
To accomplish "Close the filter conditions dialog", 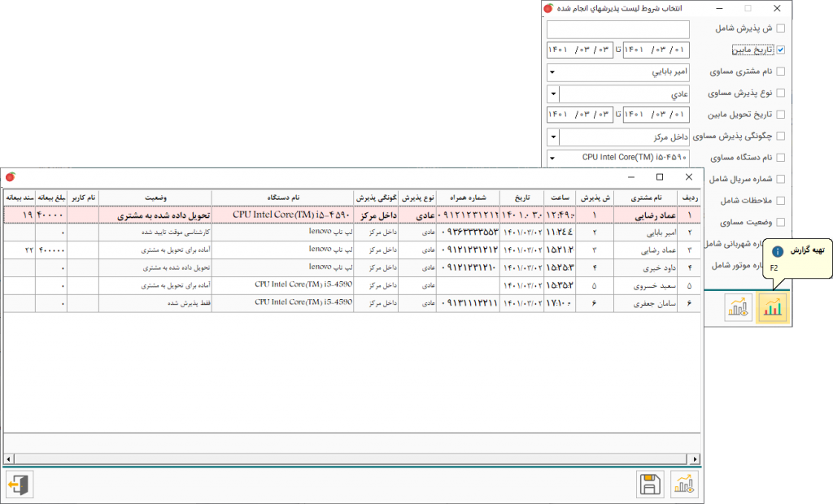I will (777, 8).
